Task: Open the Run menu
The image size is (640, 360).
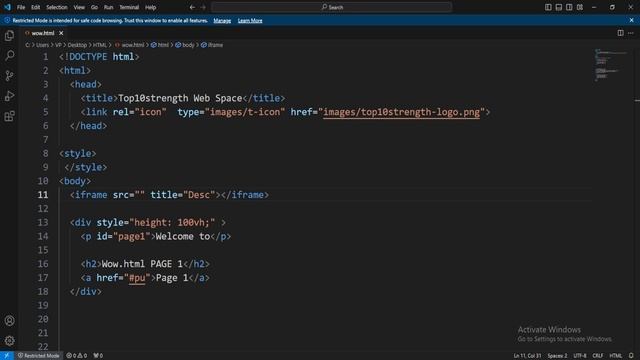Action: [109, 7]
